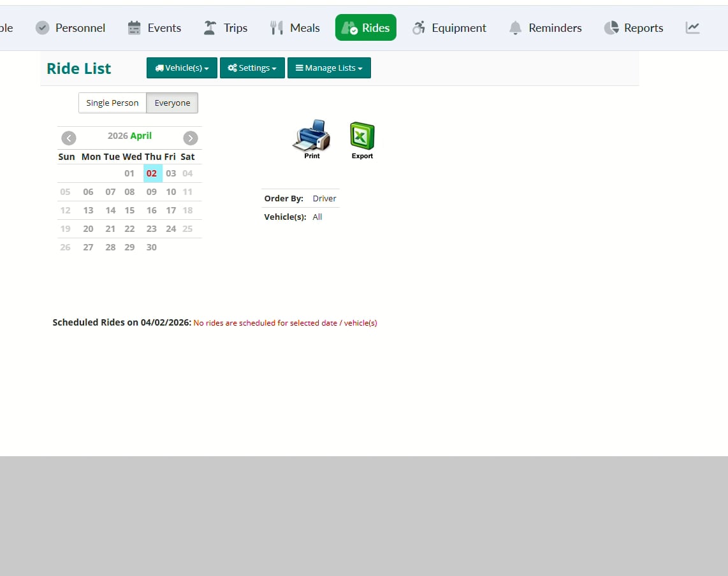Open the Reports tab
The image size is (728, 576).
tap(634, 28)
